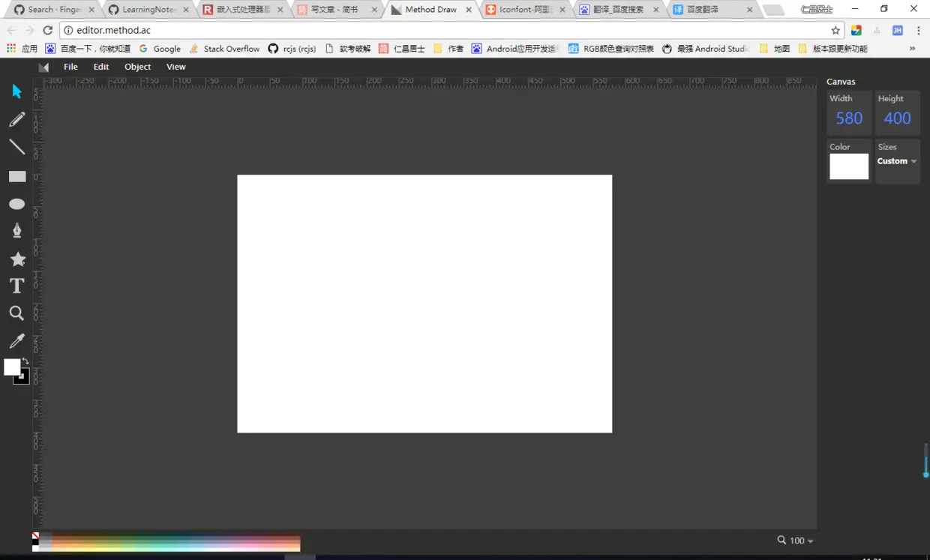
Task: Select the Rectangle tool
Action: (17, 177)
